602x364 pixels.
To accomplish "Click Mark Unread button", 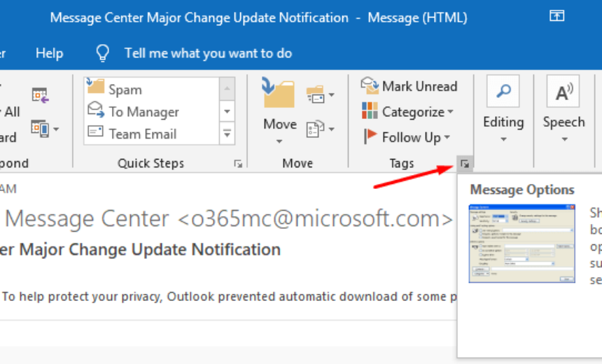I will (409, 86).
